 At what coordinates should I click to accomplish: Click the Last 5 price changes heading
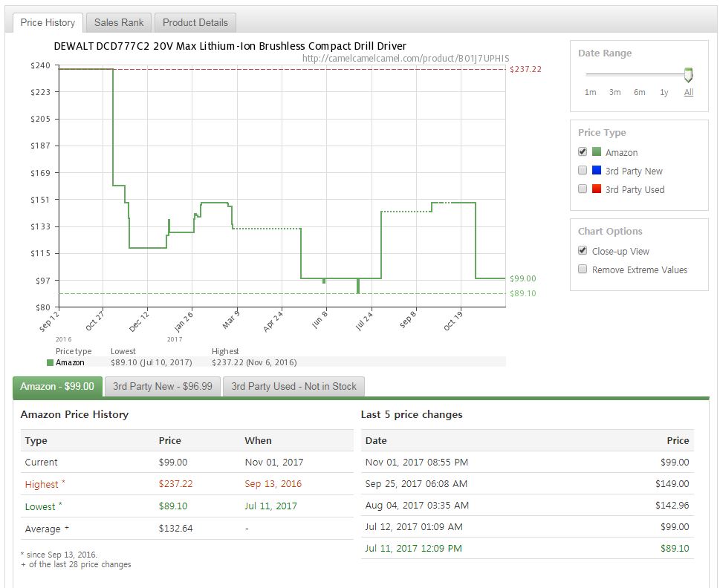(412, 414)
